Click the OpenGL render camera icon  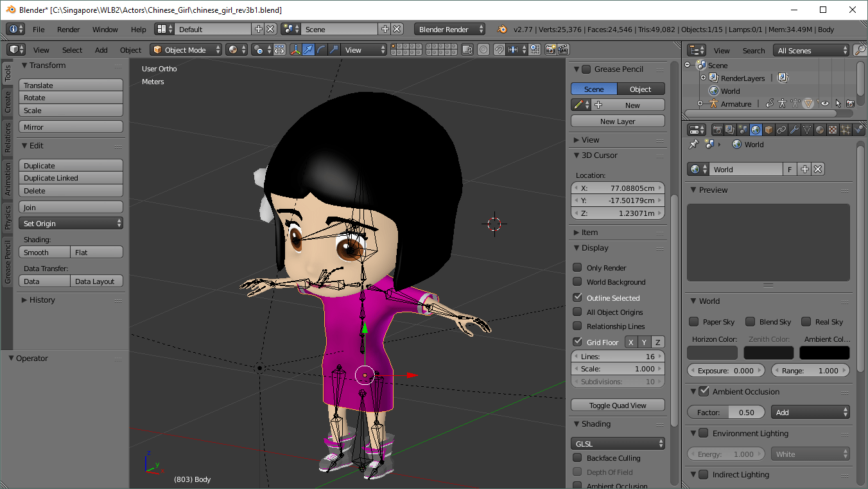click(x=551, y=49)
